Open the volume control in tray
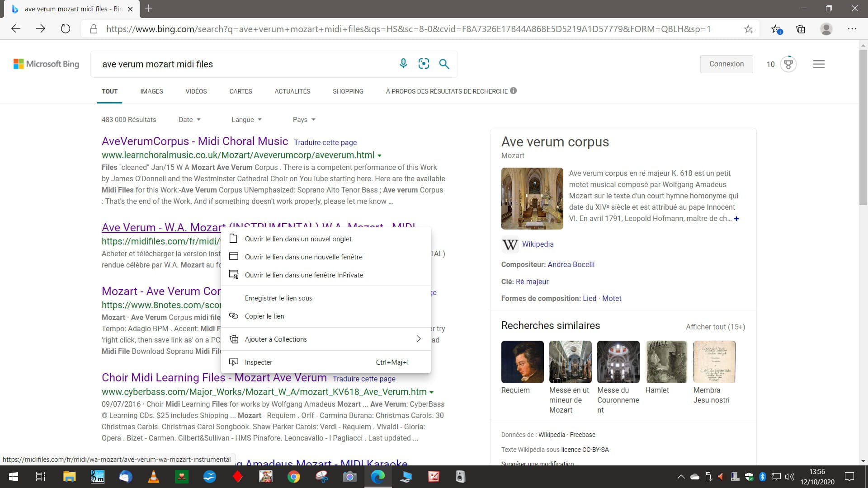 click(790, 477)
